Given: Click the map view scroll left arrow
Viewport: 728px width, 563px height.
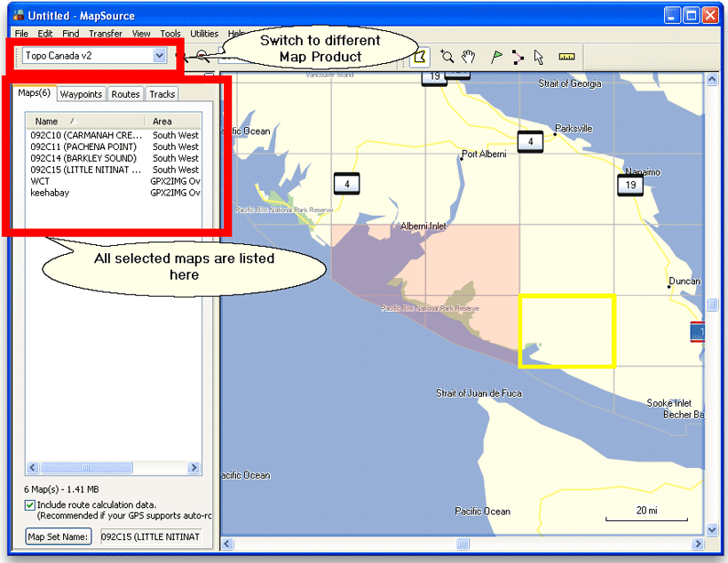Looking at the screenshot, I should click(x=227, y=543).
